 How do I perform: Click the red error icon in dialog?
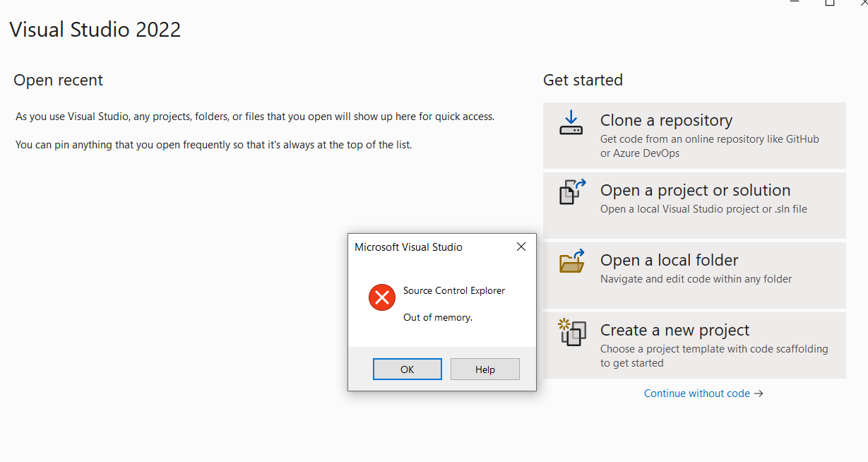[x=382, y=297]
